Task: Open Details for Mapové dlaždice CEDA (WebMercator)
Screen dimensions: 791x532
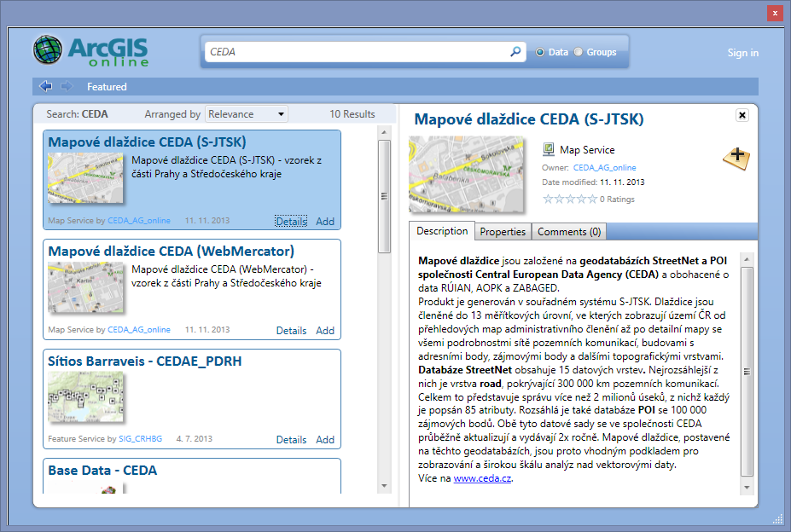Action: click(291, 330)
